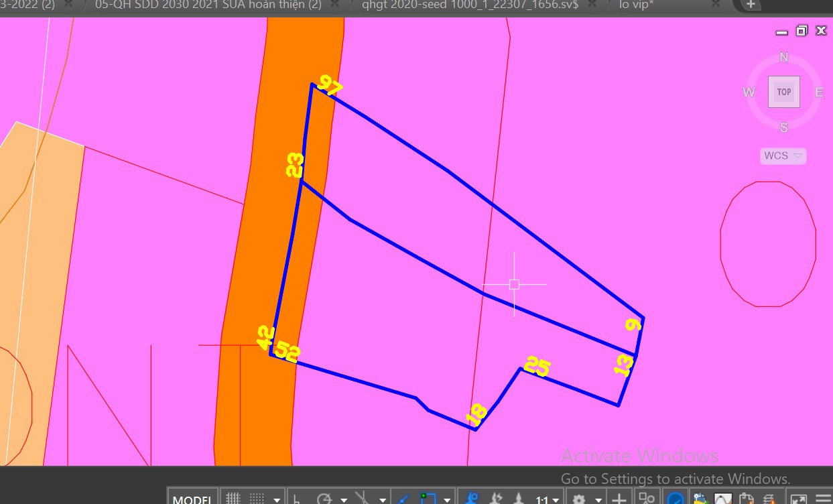Click the clean screen fullscreen icon
This screenshot has height=504, width=833.
pyautogui.click(x=798, y=499)
